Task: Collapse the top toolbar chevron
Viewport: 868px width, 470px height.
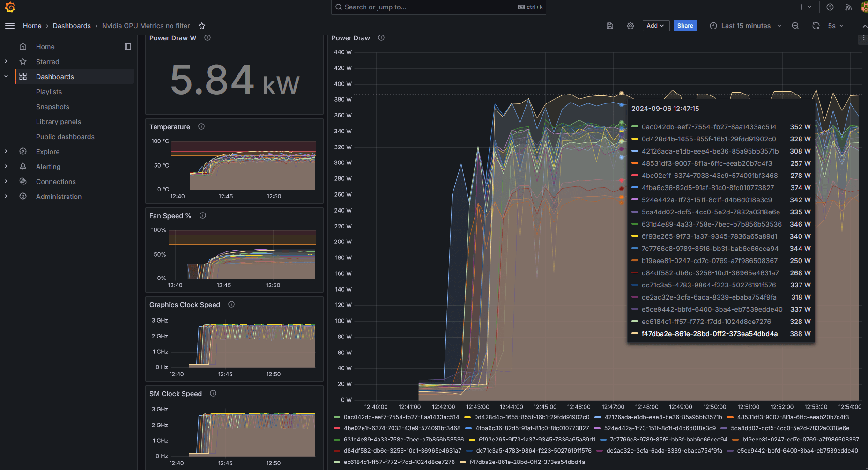Action: tap(864, 26)
